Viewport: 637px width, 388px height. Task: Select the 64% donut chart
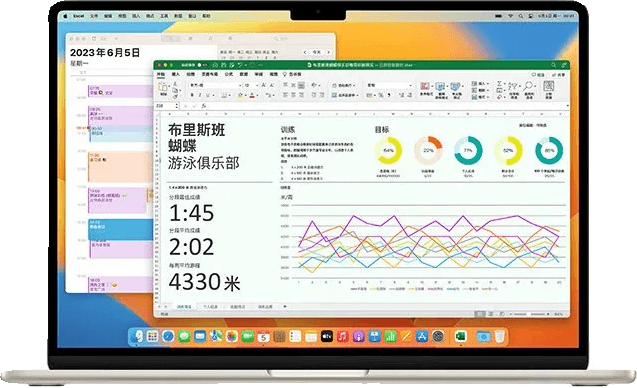388,150
